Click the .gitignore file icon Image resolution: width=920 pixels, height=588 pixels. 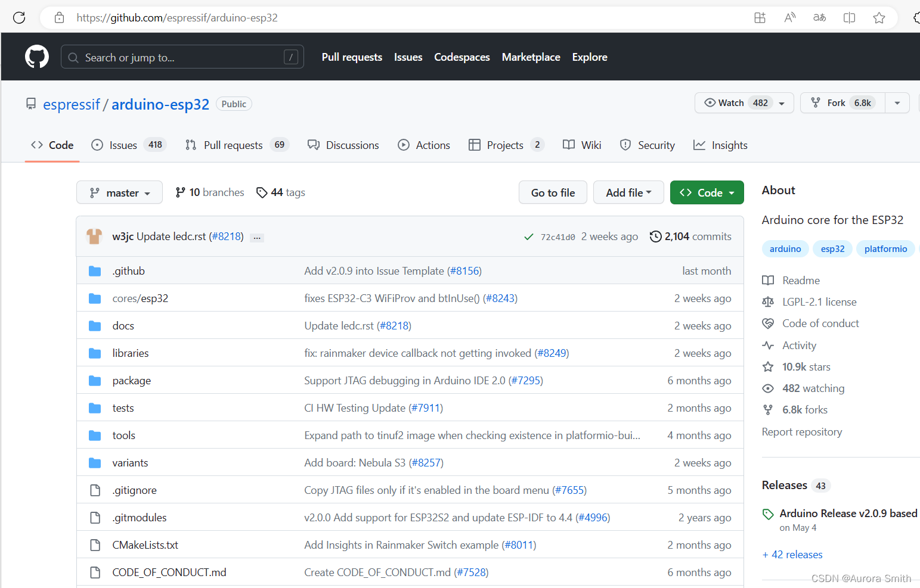click(x=95, y=490)
